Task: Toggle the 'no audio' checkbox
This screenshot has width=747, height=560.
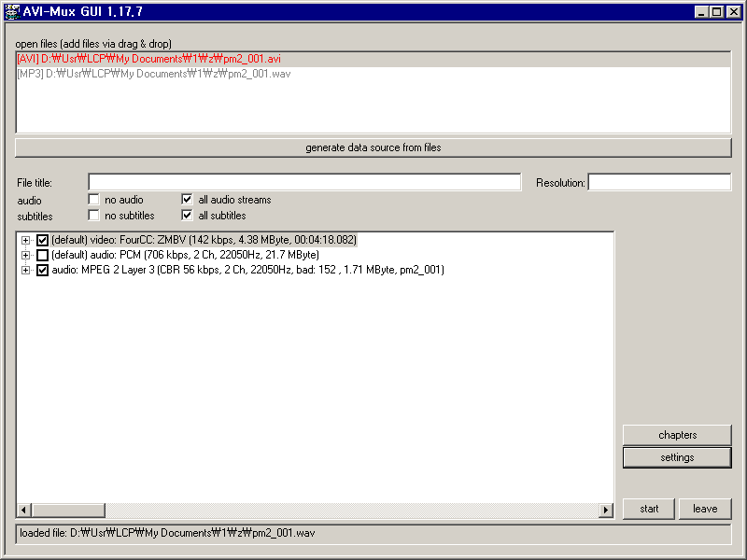Action: pyautogui.click(x=94, y=199)
